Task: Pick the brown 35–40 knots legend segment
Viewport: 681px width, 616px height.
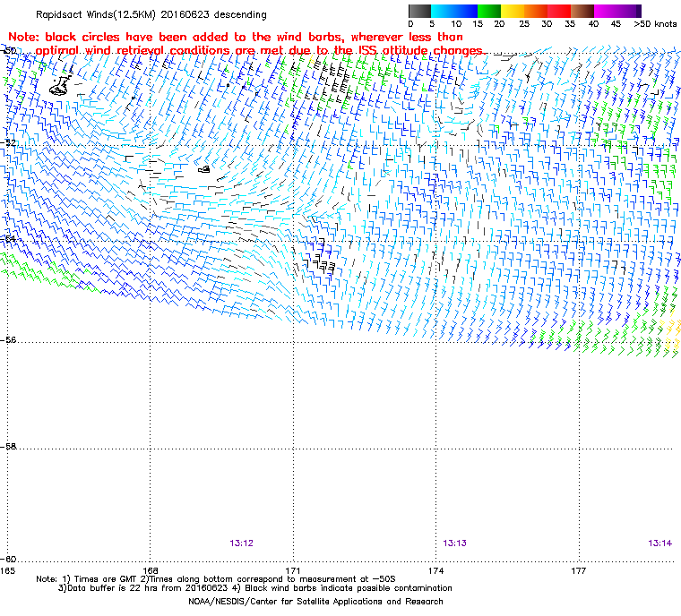Action: pyautogui.click(x=582, y=11)
